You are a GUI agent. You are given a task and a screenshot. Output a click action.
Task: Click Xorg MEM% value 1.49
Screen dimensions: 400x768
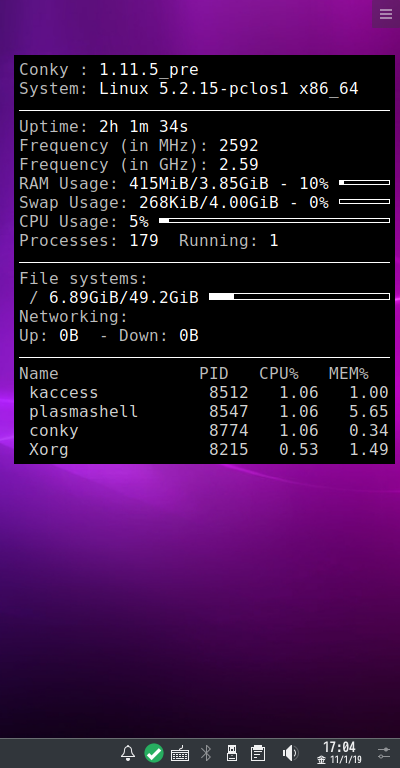pyautogui.click(x=369, y=450)
